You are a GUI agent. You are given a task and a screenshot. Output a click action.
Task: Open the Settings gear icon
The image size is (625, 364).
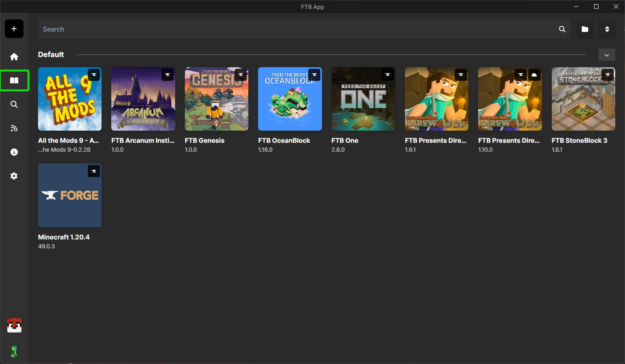tap(14, 176)
